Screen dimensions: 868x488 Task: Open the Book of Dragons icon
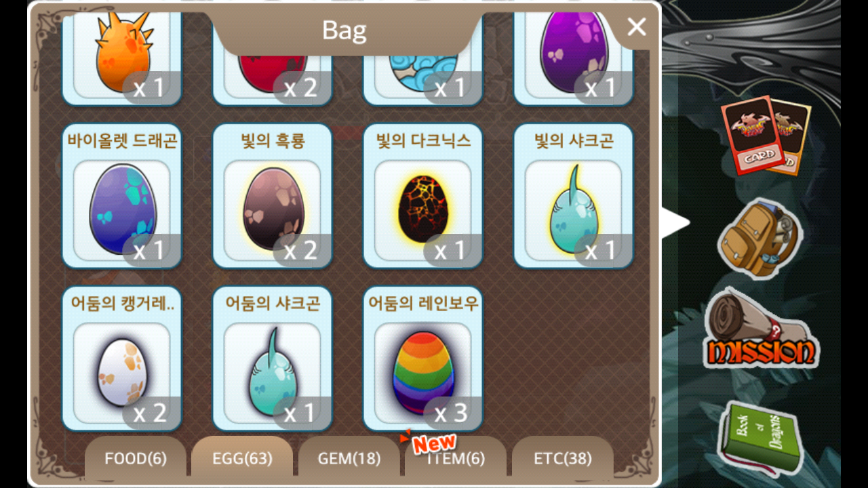758,436
